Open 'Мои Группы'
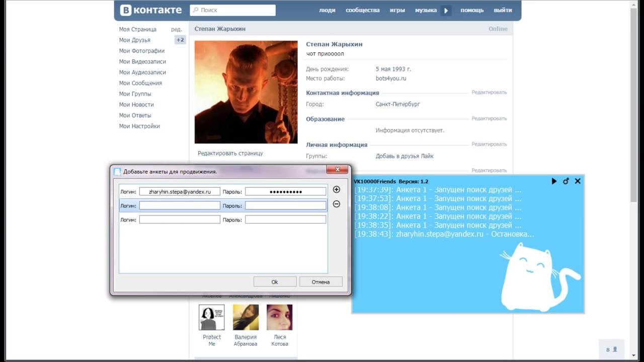This screenshot has width=644, height=362. click(x=135, y=94)
